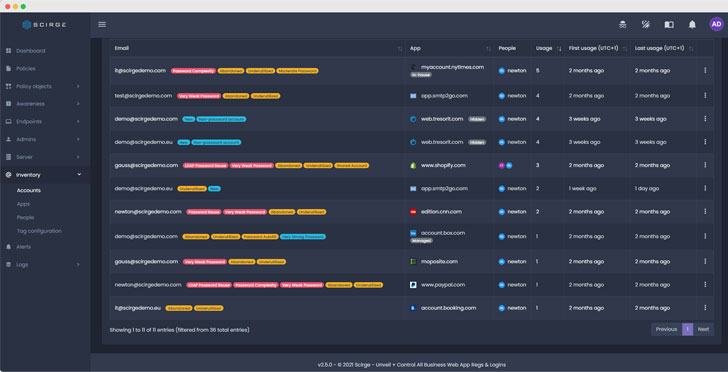The width and height of the screenshot is (728, 372).
Task: Open the documentation book icon
Action: point(669,25)
